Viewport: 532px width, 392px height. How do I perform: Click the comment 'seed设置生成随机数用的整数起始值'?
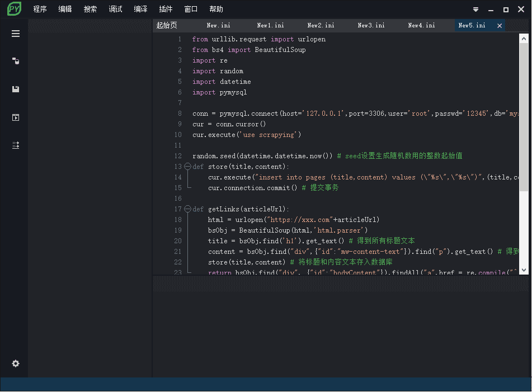point(404,155)
